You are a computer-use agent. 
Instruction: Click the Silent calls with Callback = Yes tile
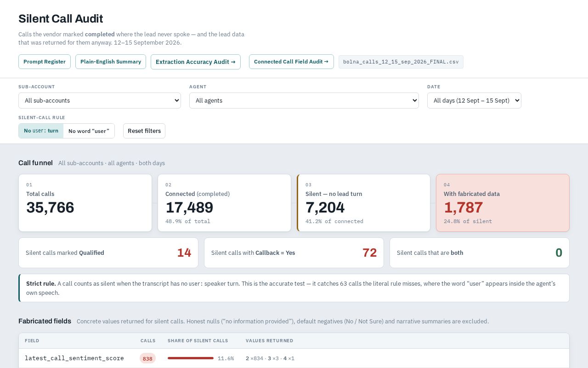294,253
